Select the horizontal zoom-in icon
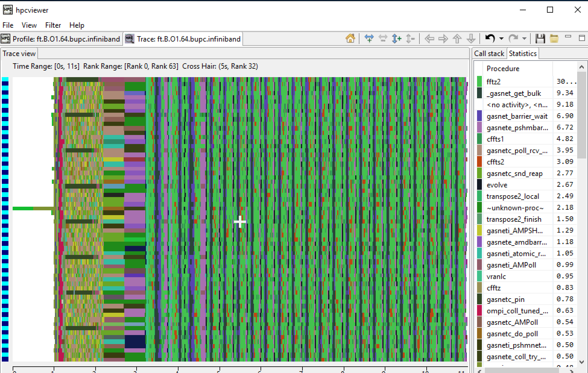The height and width of the screenshot is (373, 588). pyautogui.click(x=369, y=39)
